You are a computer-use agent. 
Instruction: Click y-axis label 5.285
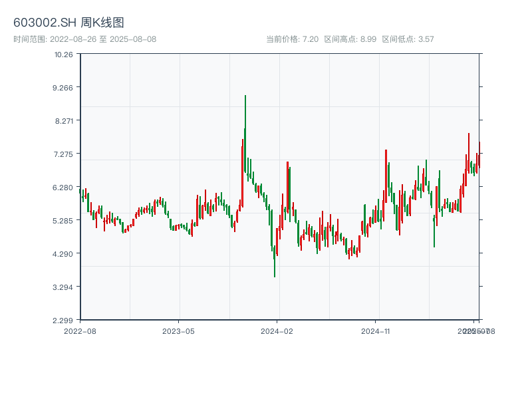tap(63, 221)
